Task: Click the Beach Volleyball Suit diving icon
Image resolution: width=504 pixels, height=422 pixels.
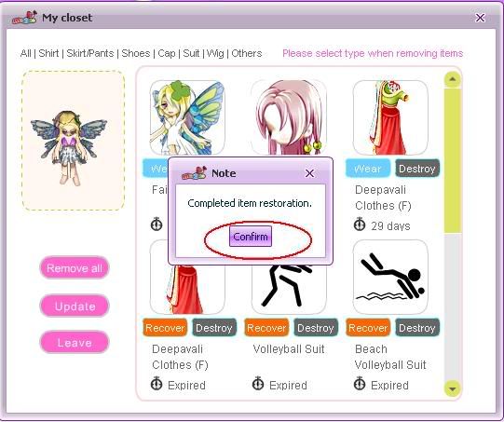Action: point(390,277)
